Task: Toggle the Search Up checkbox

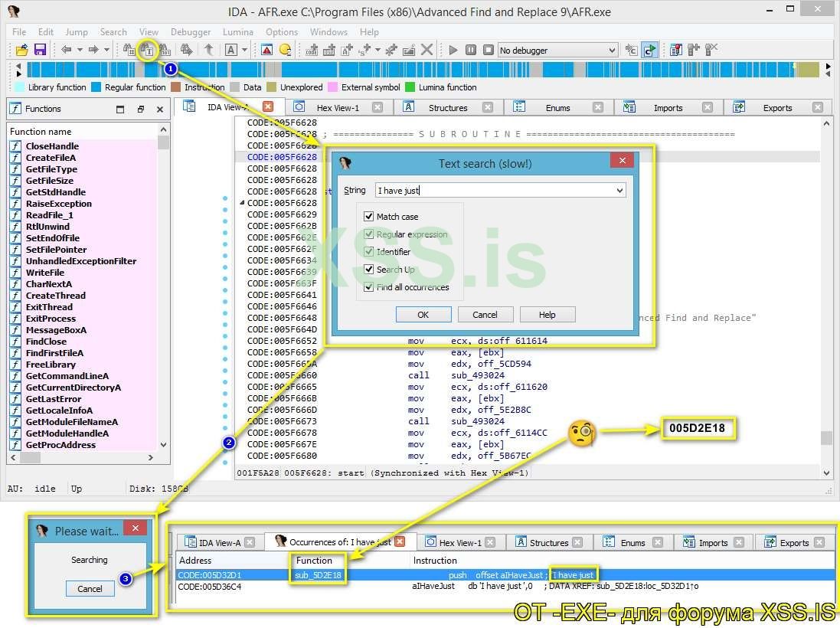Action: pos(369,270)
